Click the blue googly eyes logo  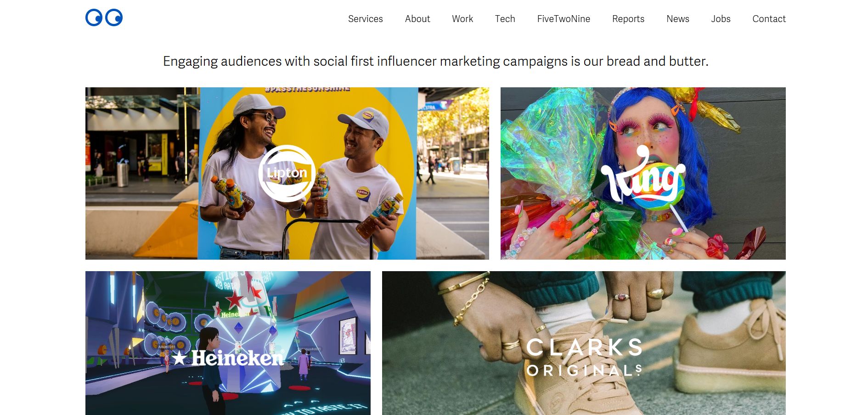(x=104, y=17)
